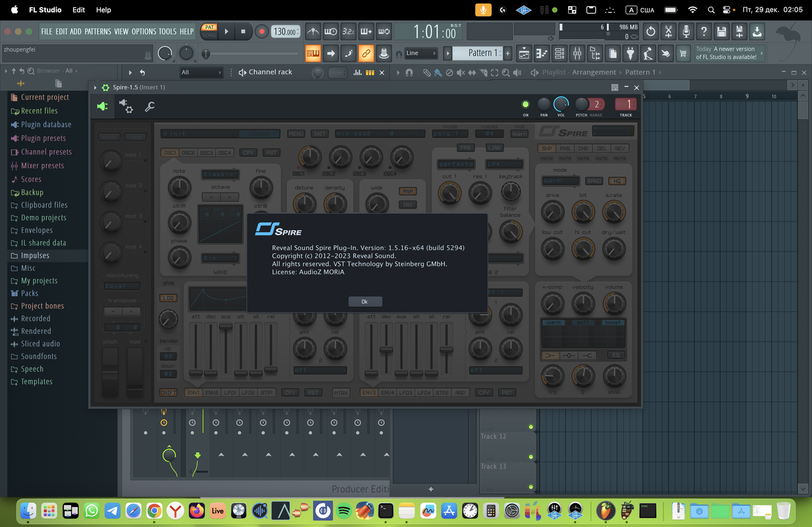
Task: Toggle loop recording icon
Action: tap(384, 31)
